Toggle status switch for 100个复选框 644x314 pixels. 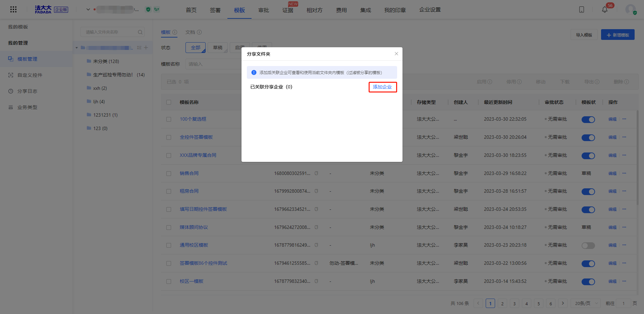[x=588, y=120]
